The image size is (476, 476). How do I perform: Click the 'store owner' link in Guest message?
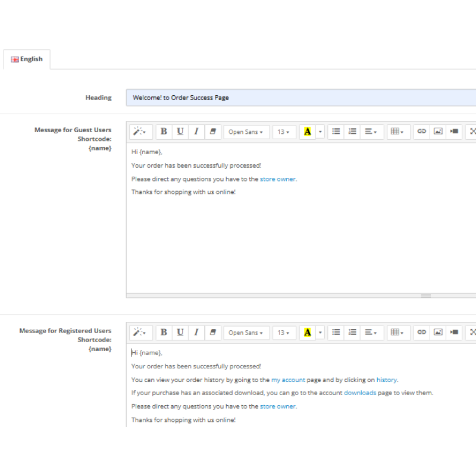[277, 179]
